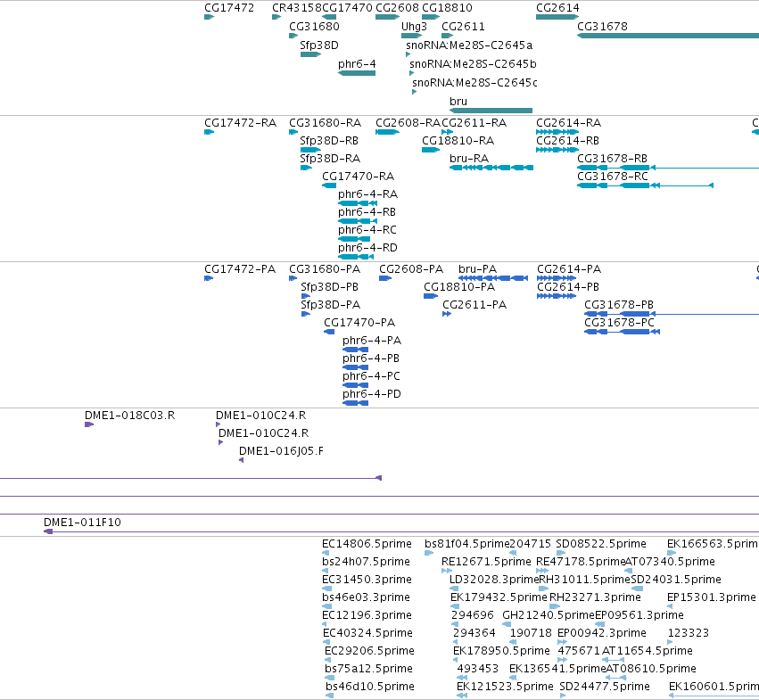The image size is (759, 700).
Task: Click the SD24477.5prime EST label
Action: (x=605, y=687)
